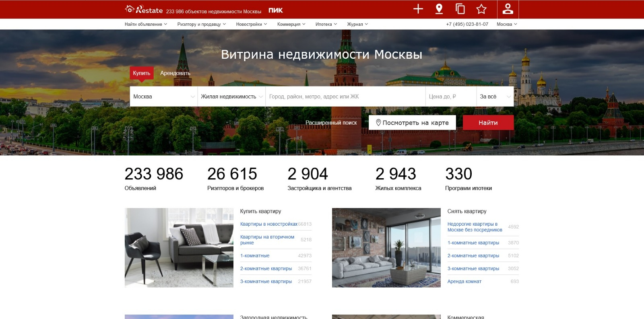Open 'Недорогие квартиры в Москве без посредников'
This screenshot has height=319, width=644.
pos(475,227)
